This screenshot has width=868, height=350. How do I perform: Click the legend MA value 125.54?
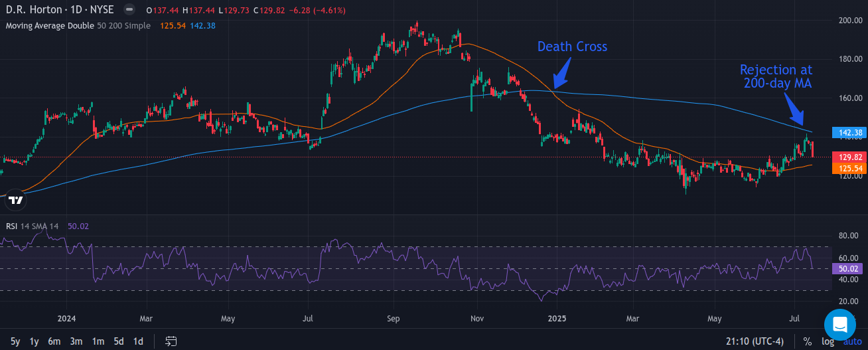point(172,25)
